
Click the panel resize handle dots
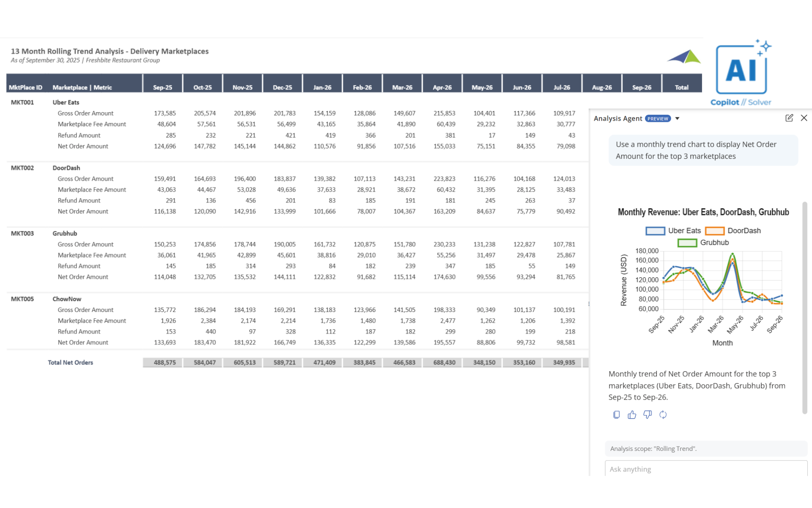(x=589, y=304)
